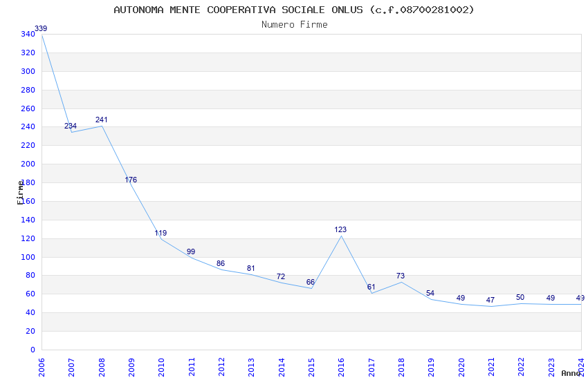Image resolution: width=588 pixels, height=380 pixels.
Task: Click the data label 61
Action: pos(371,287)
